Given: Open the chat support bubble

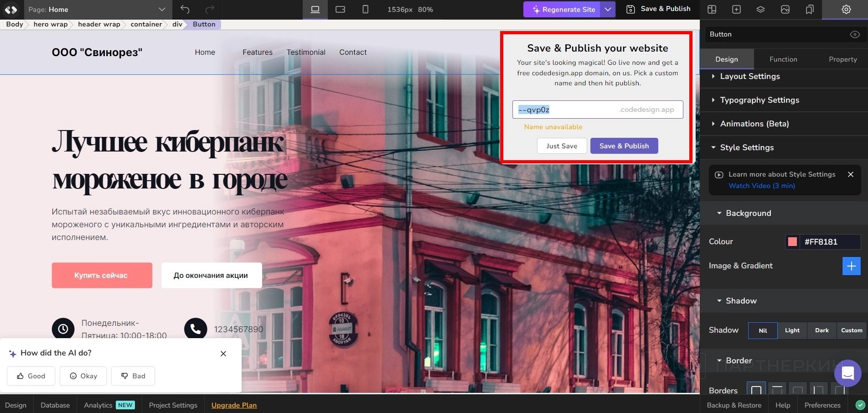Looking at the screenshot, I should (847, 373).
